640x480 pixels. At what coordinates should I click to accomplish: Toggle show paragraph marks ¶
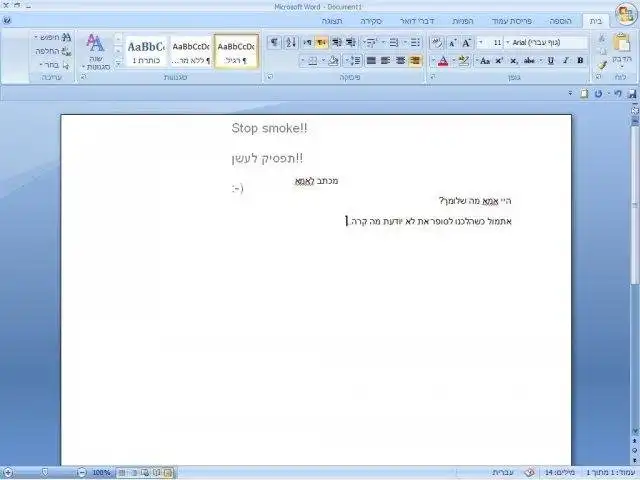274,42
